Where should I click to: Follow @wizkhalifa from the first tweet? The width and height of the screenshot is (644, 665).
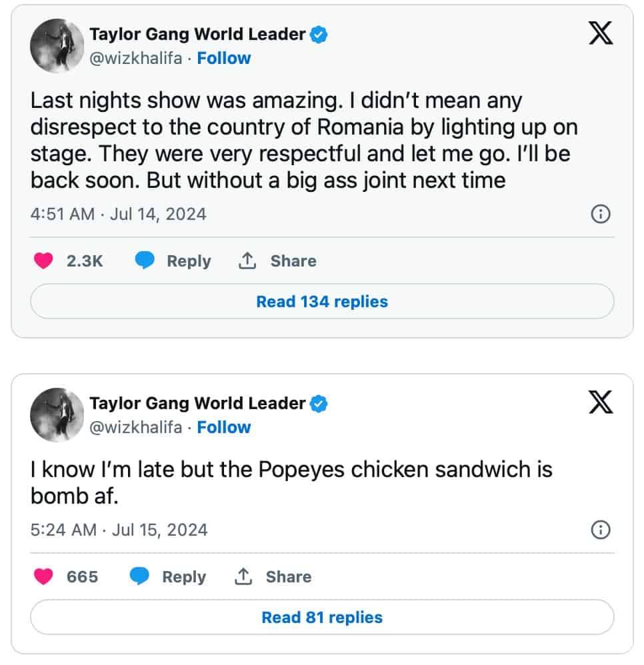224,59
